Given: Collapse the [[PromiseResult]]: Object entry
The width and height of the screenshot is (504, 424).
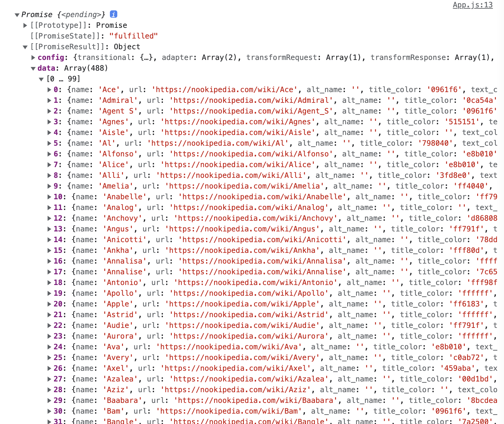Looking at the screenshot, I should click(x=25, y=47).
